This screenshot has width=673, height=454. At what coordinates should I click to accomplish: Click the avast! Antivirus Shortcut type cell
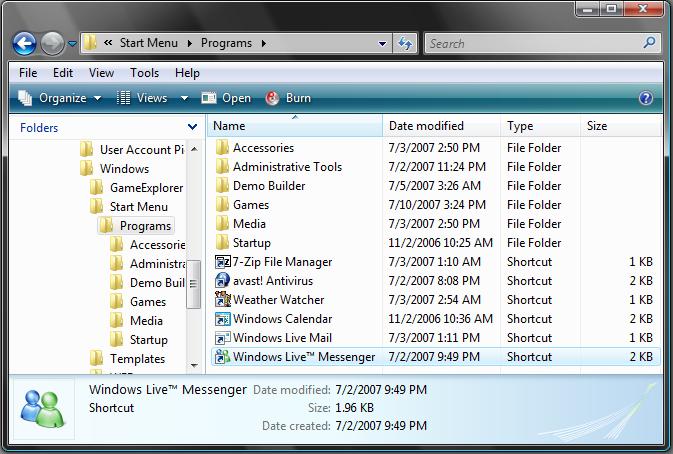coord(529,281)
